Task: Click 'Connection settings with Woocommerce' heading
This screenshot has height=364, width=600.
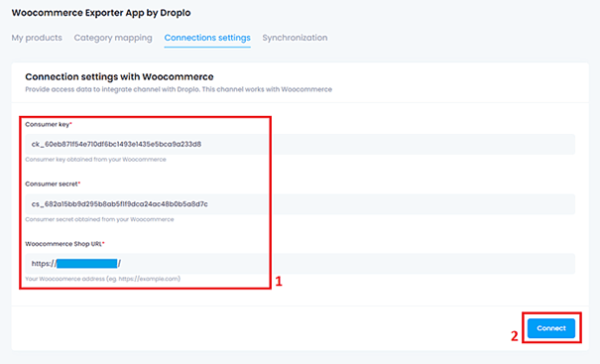Action: (x=119, y=76)
